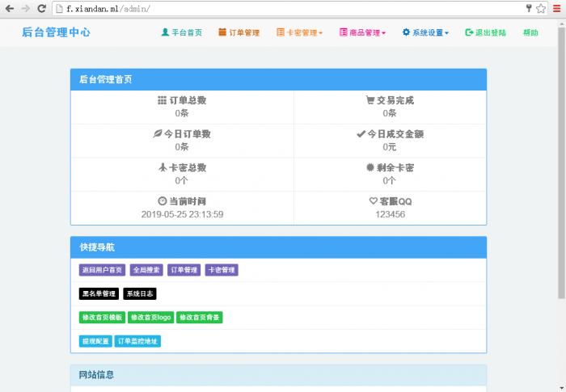This screenshot has height=392, width=566.
Task: Open 订单管理 in the top navbar
Action: 239,33
